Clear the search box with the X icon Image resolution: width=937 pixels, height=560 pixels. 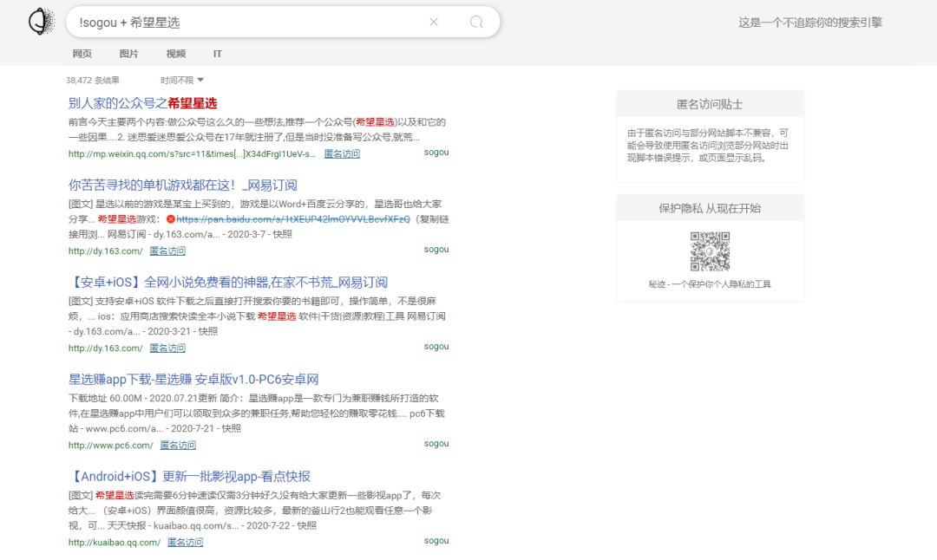point(434,23)
